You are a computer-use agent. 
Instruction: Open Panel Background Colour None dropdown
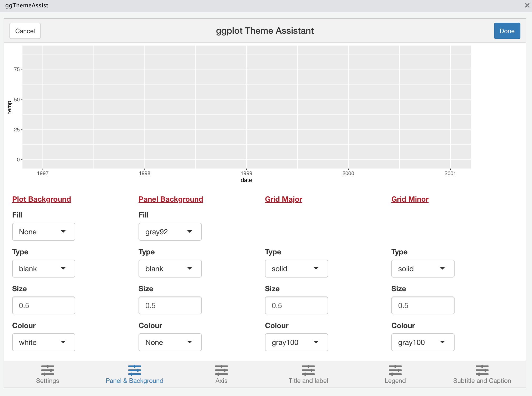(170, 342)
